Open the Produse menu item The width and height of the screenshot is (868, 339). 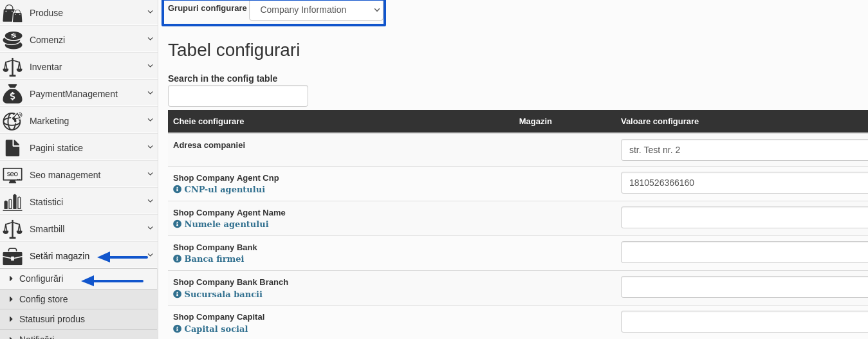(x=78, y=13)
